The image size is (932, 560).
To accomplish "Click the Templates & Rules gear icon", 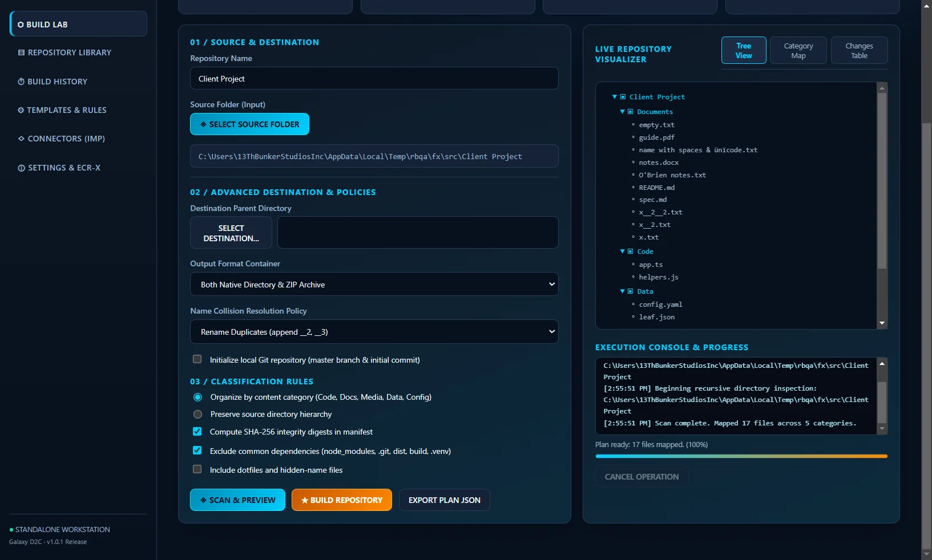I will tap(21, 110).
